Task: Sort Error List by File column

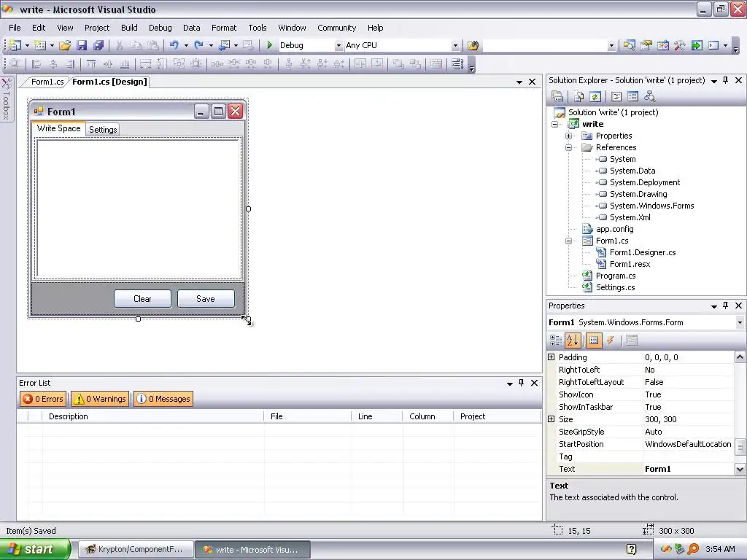Action: click(307, 416)
